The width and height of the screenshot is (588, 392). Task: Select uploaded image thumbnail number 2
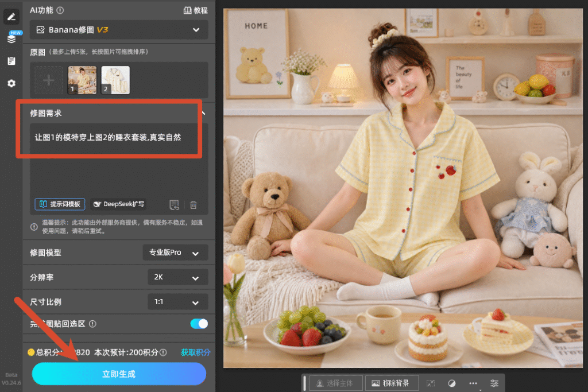(115, 80)
